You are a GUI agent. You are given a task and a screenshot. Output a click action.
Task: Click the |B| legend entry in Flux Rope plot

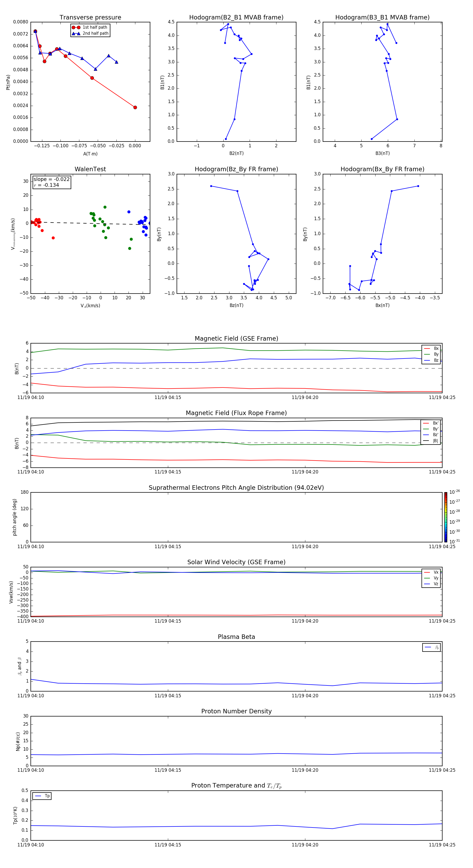[431, 441]
